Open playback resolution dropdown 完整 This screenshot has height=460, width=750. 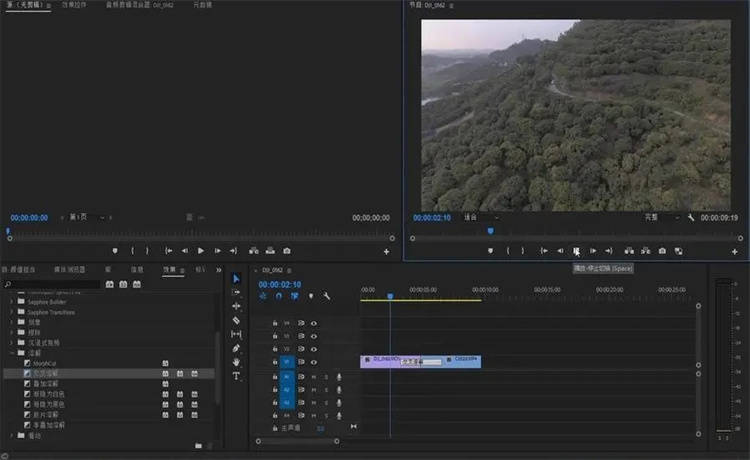(x=662, y=218)
